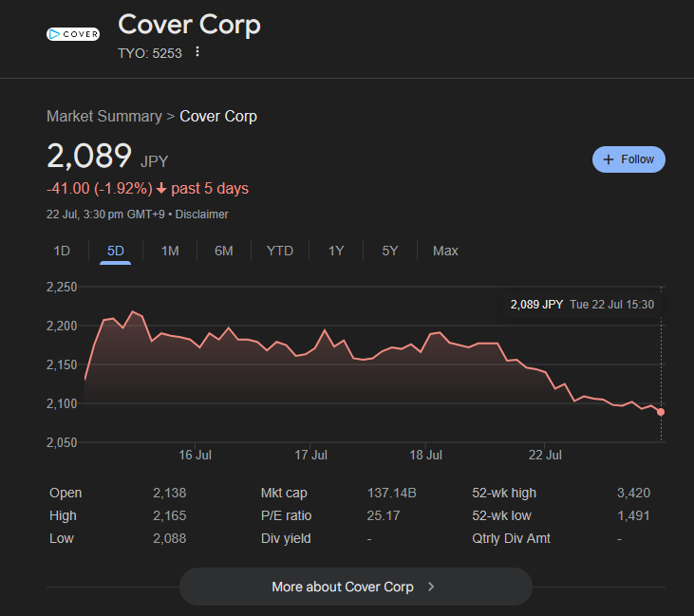Click the Mkt cap label
Screen dimensions: 694x616
(284, 493)
